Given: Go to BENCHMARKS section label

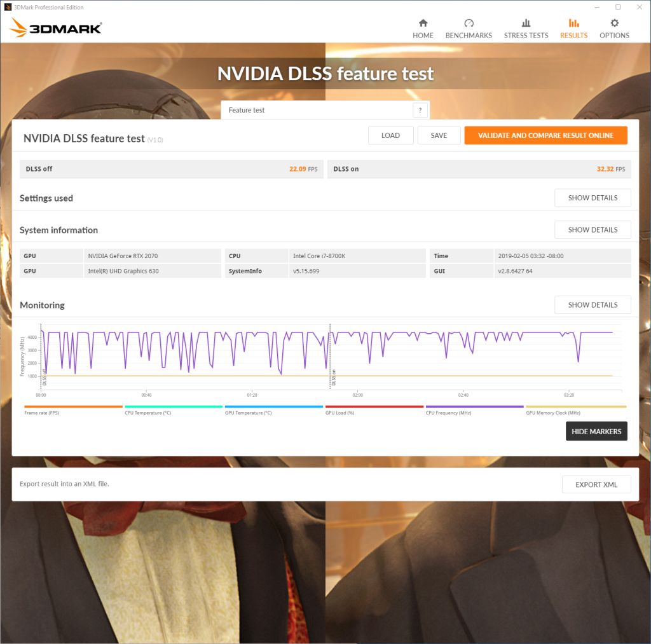Looking at the screenshot, I should (469, 36).
